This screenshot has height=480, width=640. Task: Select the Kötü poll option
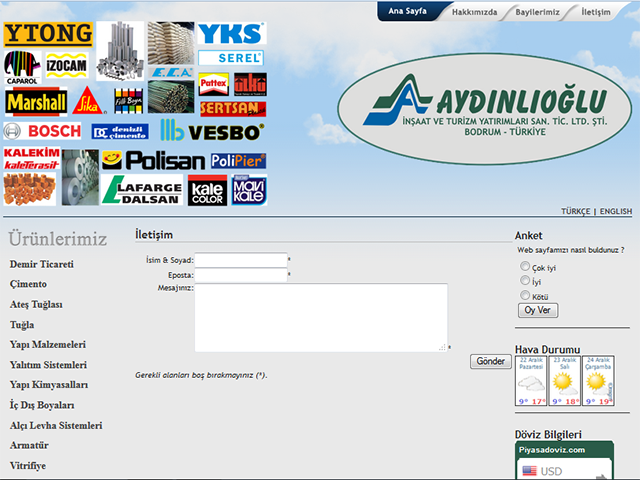[x=525, y=295]
